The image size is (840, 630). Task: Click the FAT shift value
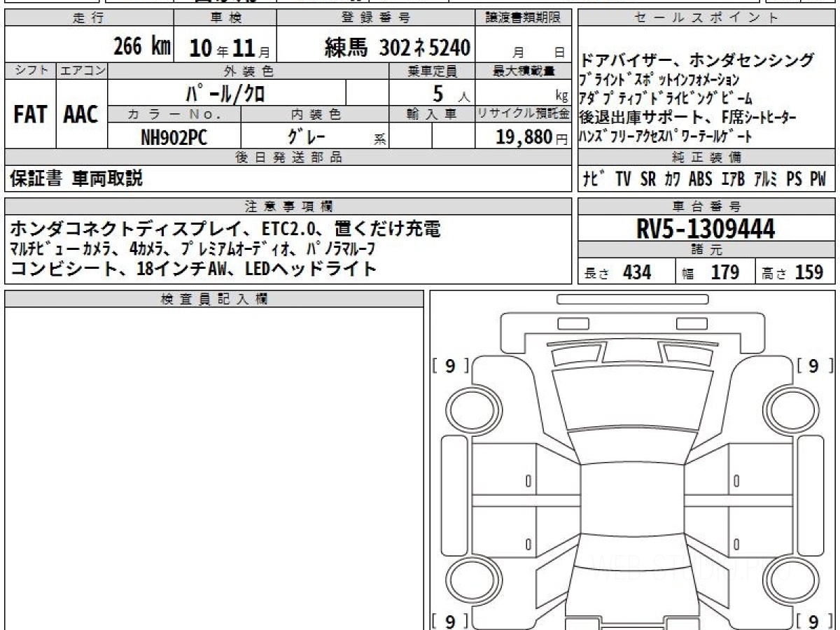[x=30, y=115]
